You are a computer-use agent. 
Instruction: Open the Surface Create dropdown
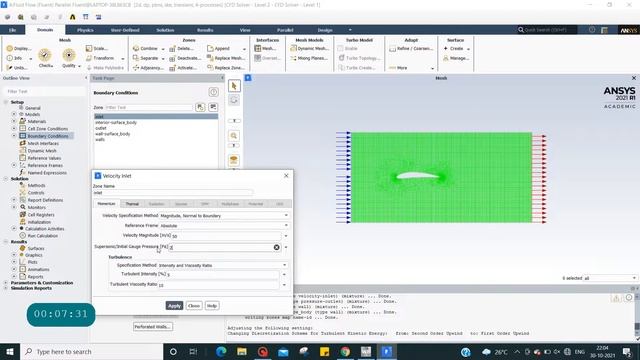coord(468,49)
